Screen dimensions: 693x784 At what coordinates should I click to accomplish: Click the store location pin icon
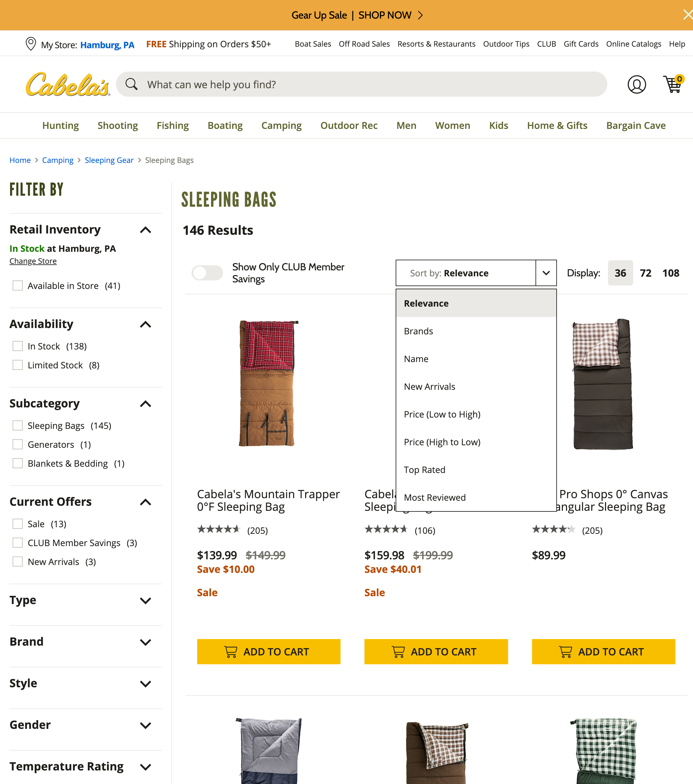[31, 44]
